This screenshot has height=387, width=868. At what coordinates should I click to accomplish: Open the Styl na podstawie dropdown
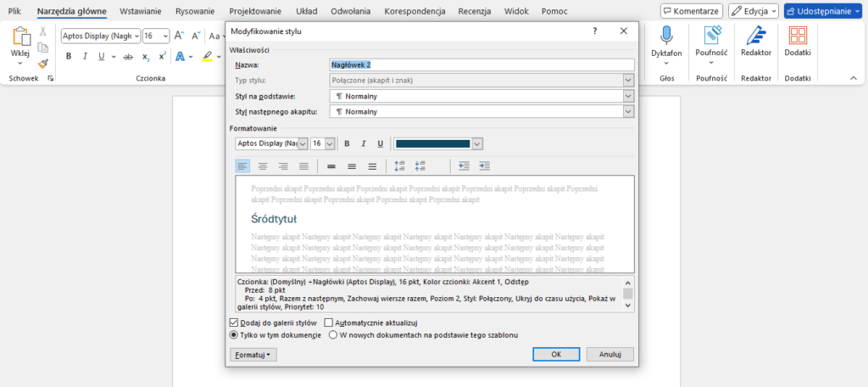point(628,96)
